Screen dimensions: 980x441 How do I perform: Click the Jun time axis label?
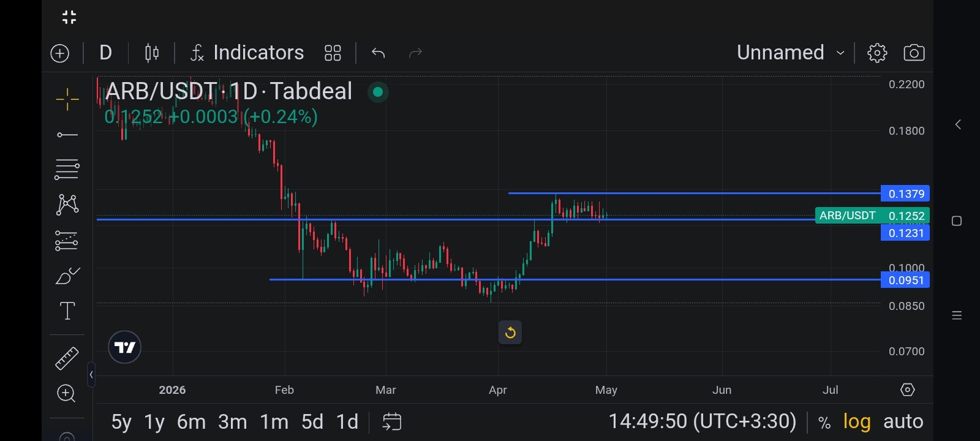click(722, 390)
